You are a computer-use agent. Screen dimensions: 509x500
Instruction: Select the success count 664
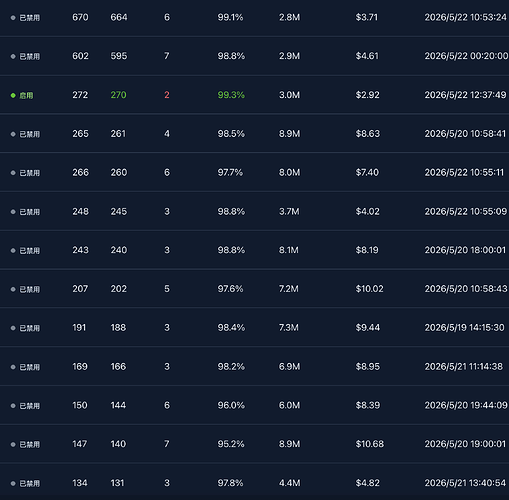click(119, 17)
